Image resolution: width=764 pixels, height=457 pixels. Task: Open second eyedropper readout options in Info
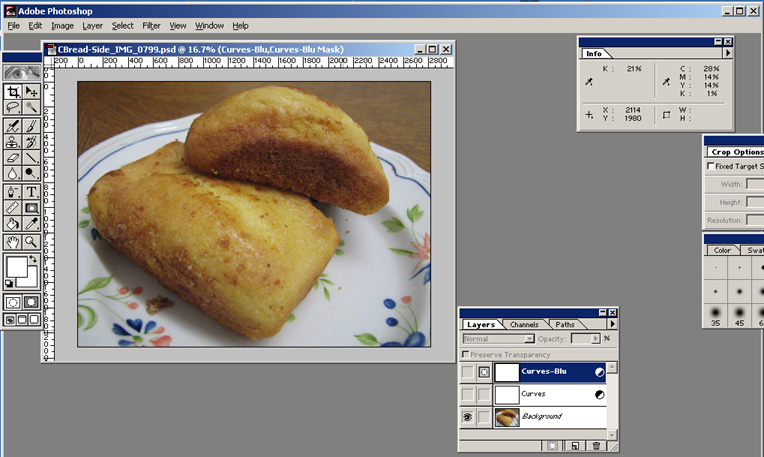point(666,82)
